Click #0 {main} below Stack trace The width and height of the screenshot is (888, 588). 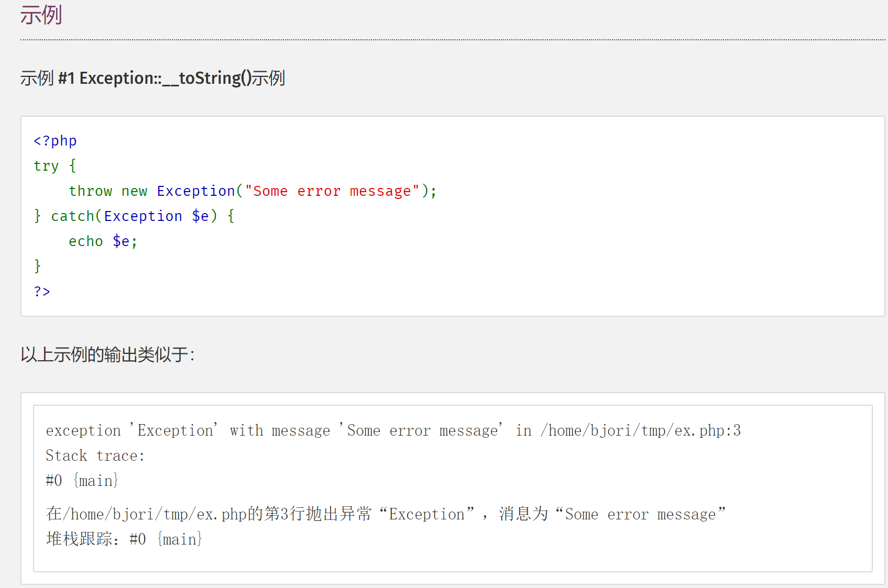point(82,481)
